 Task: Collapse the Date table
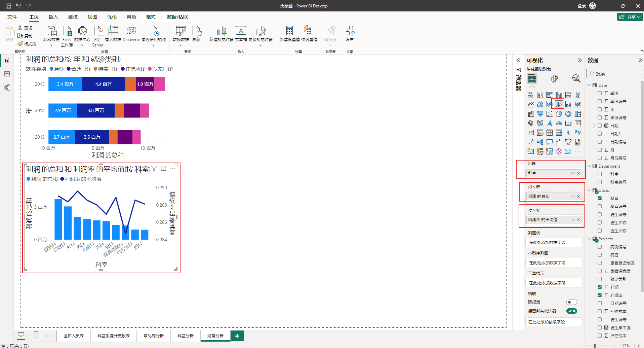589,85
